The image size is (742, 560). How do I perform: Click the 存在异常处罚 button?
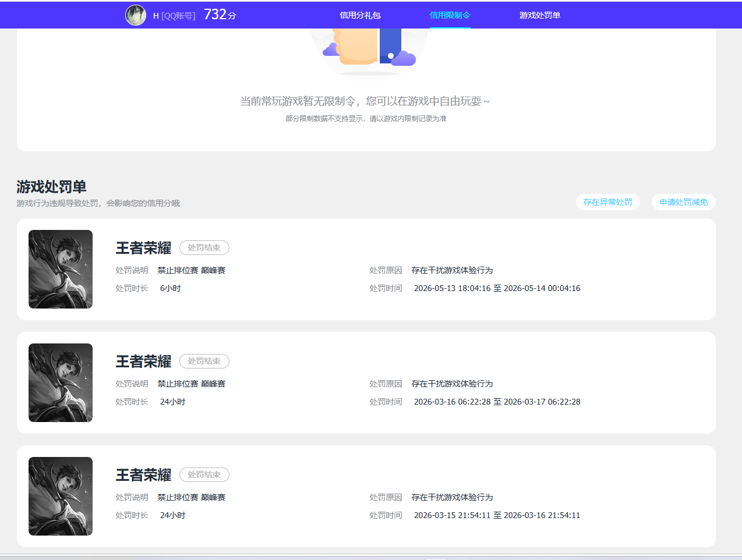pos(608,202)
